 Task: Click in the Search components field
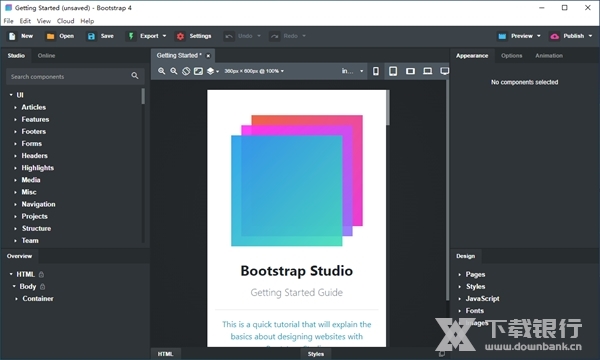point(75,77)
